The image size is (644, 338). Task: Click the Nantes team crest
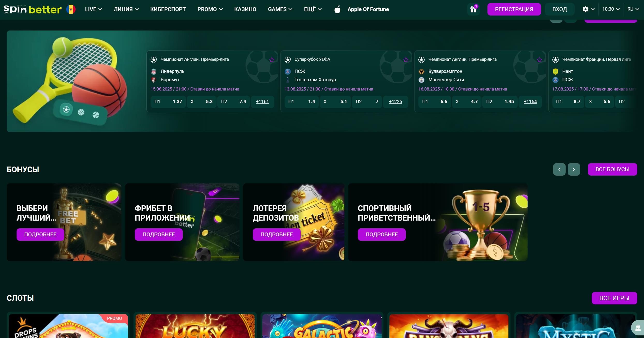tap(556, 71)
